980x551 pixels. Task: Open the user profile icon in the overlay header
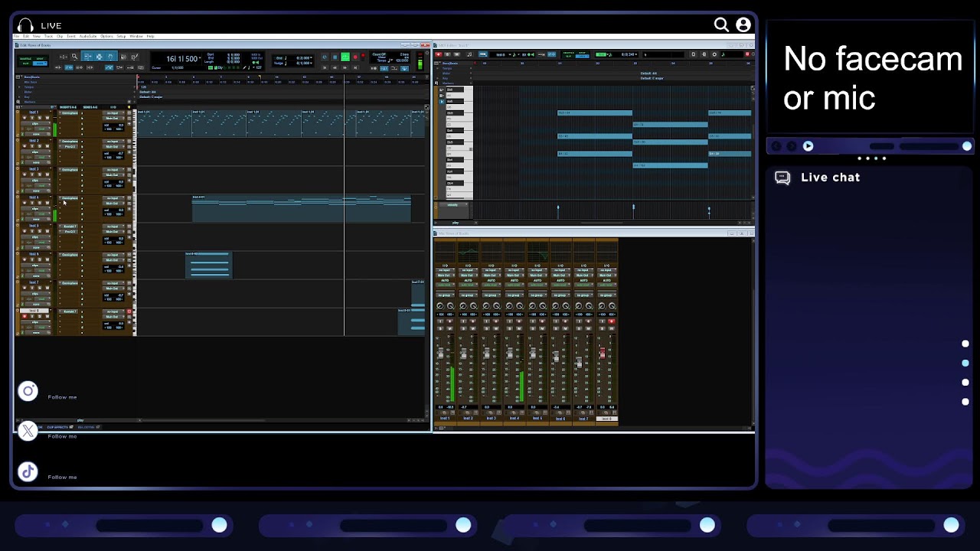tap(743, 25)
